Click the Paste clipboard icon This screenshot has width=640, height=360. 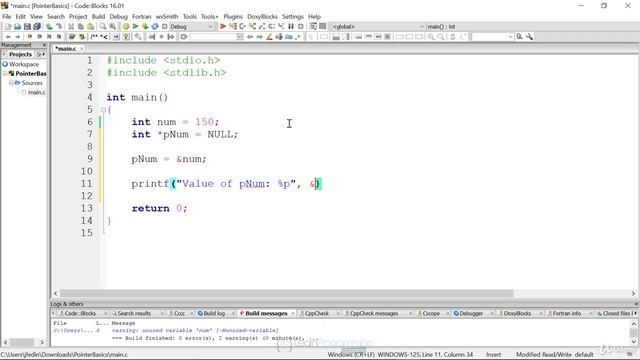(91, 27)
